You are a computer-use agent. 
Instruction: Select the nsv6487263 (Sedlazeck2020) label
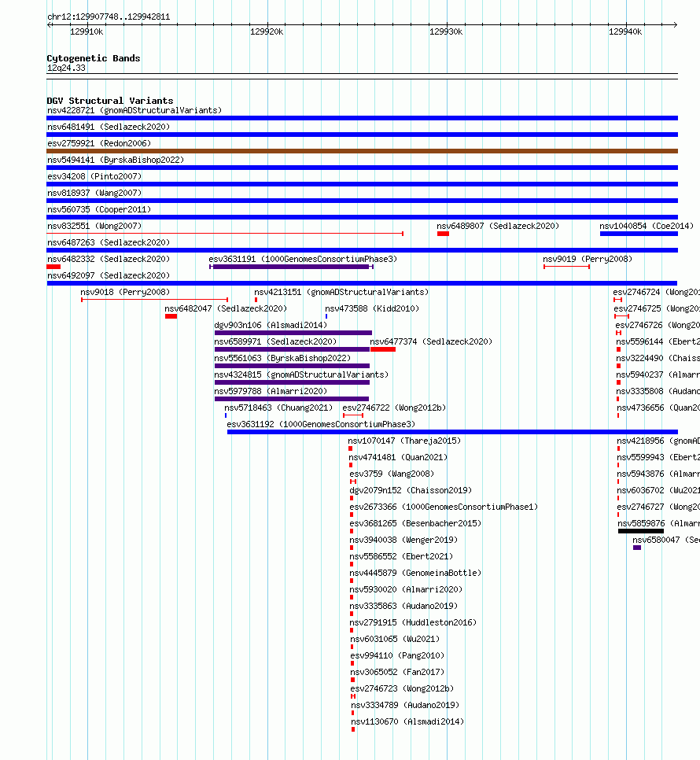(109, 242)
